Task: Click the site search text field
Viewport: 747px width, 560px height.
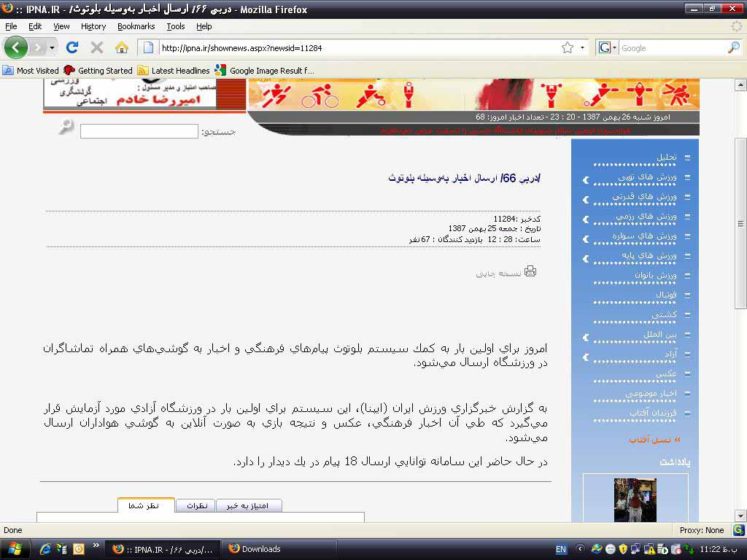Action: [139, 131]
